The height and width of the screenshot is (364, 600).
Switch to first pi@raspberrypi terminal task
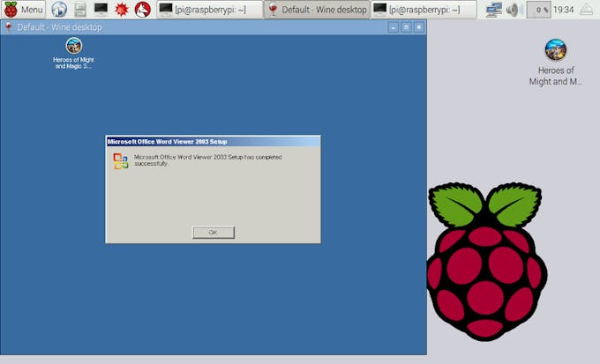[209, 9]
